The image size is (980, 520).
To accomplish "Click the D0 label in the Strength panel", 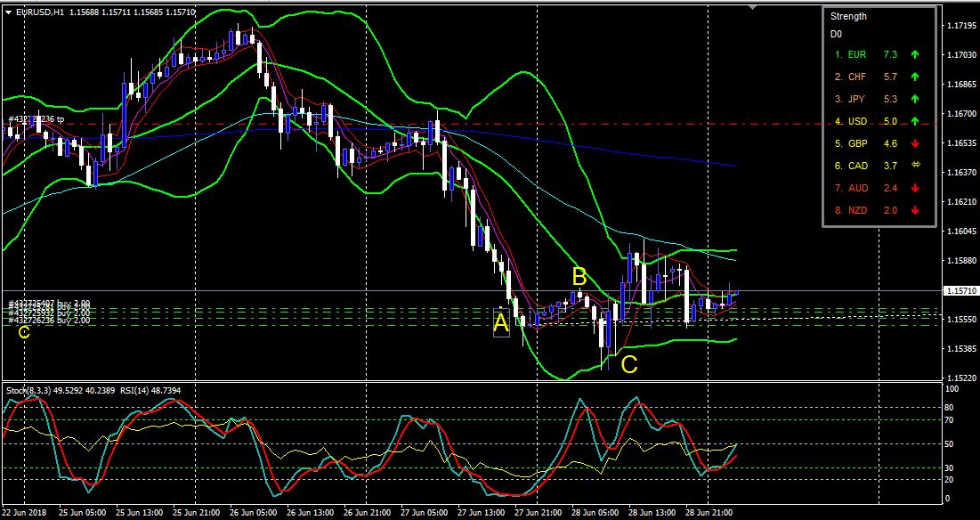I will click(x=834, y=34).
